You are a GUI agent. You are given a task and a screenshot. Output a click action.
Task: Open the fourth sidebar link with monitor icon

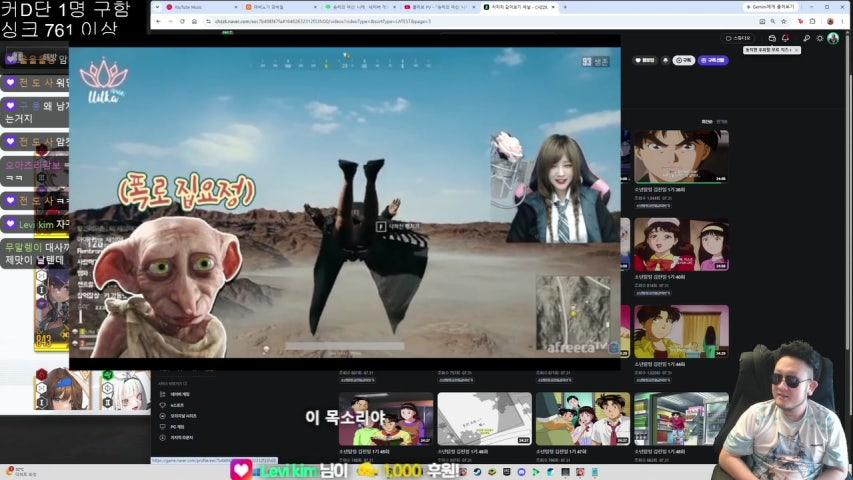click(171, 427)
